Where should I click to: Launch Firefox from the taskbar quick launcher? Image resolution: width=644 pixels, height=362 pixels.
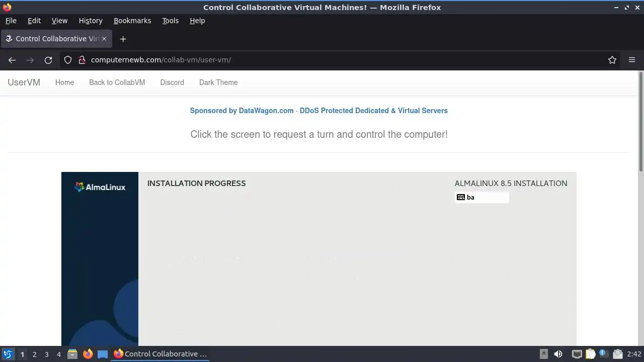pyautogui.click(x=88, y=354)
